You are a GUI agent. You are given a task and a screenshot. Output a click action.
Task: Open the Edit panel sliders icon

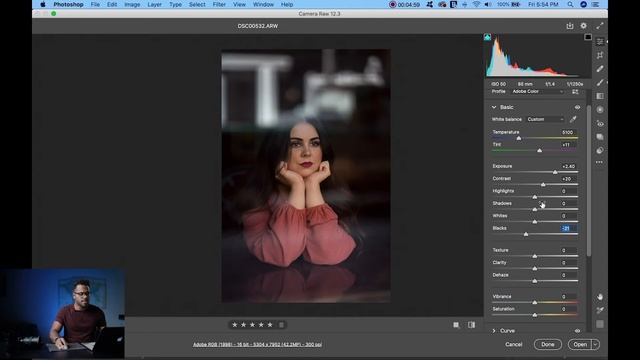[x=600, y=42]
